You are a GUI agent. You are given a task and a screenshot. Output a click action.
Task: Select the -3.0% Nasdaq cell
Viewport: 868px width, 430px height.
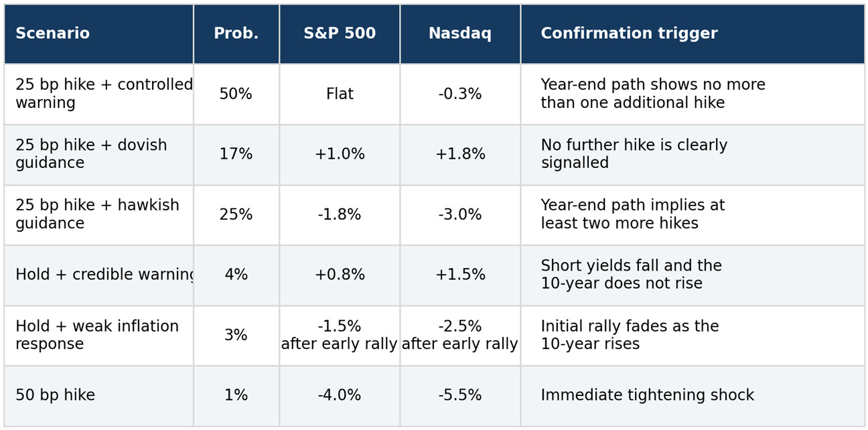click(460, 215)
